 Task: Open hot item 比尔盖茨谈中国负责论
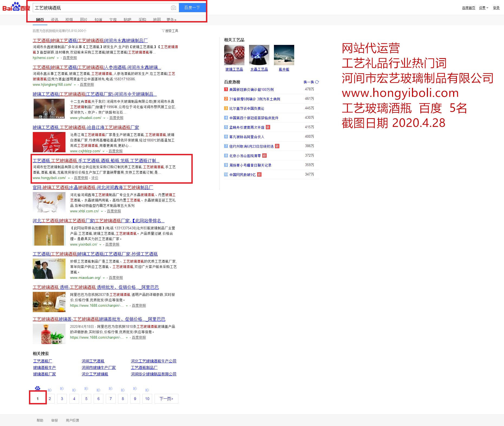247,108
